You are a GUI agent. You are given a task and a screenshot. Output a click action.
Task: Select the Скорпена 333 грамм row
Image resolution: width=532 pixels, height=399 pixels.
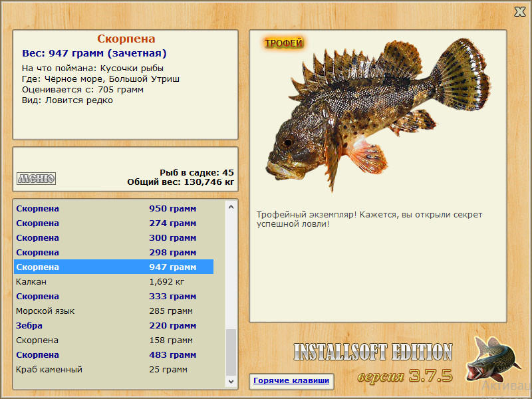coord(114,296)
